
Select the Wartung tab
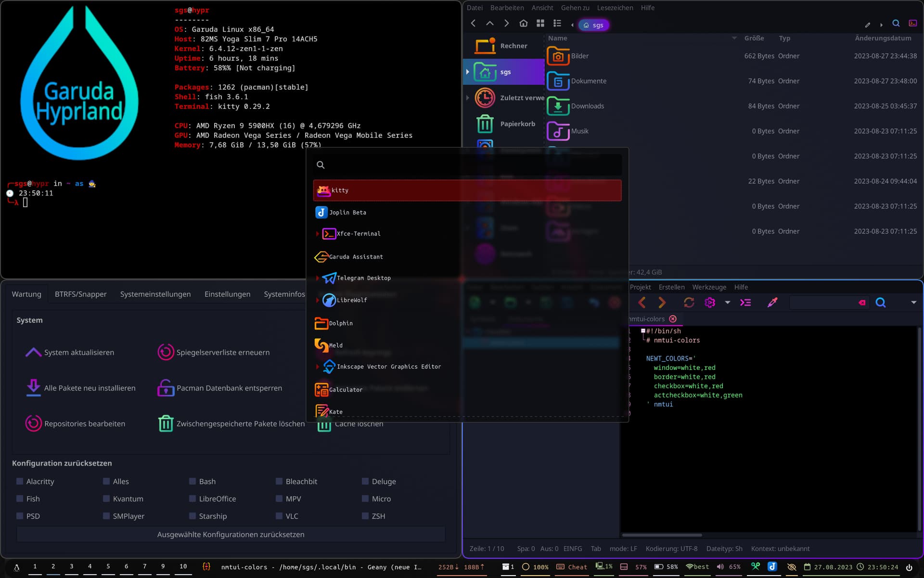pos(26,294)
